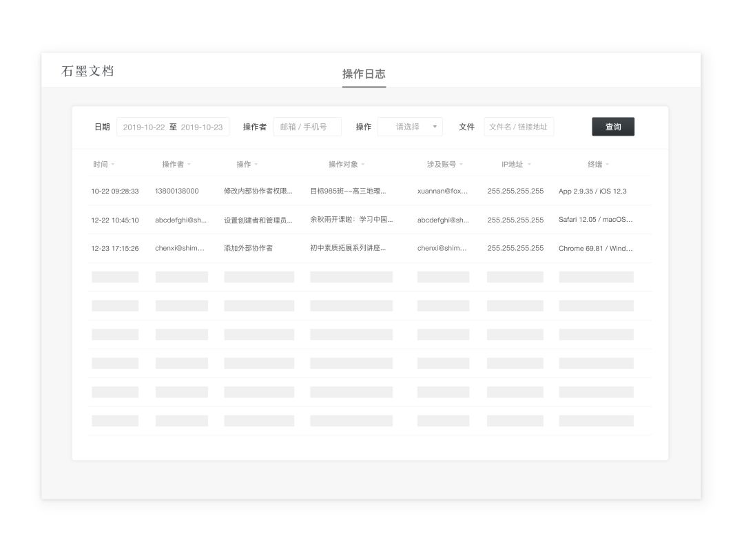This screenshot has height=560, width=744.
Task: Click the arrow in 请选择 dropdown
Action: tap(435, 127)
